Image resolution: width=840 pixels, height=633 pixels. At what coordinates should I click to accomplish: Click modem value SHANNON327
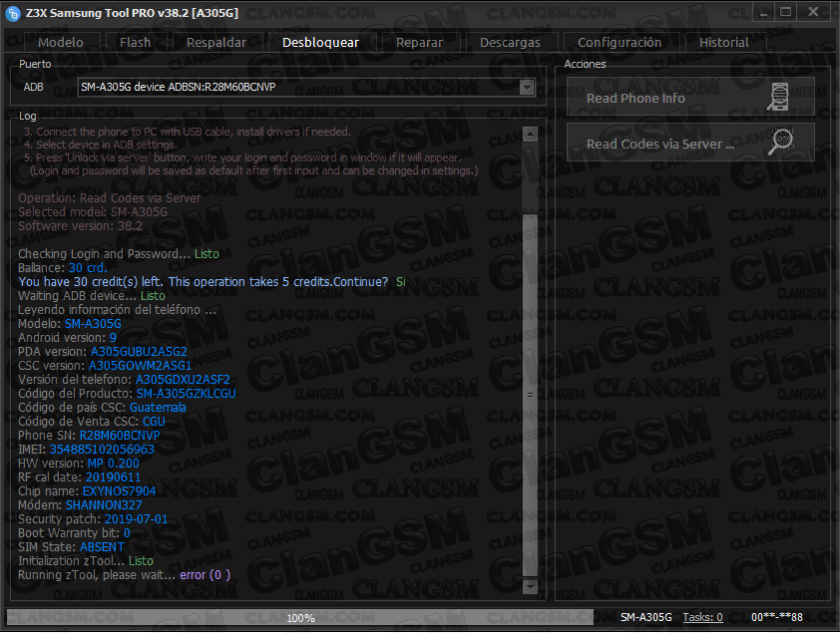click(104, 504)
